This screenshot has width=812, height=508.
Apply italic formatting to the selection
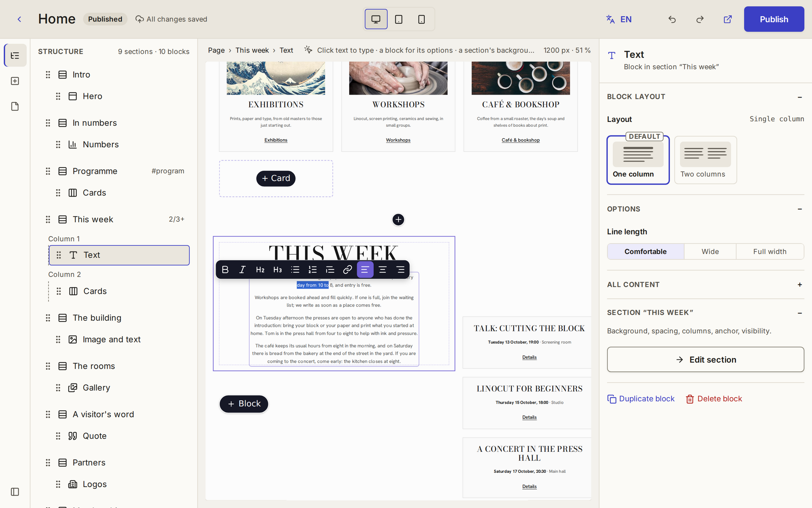242,270
